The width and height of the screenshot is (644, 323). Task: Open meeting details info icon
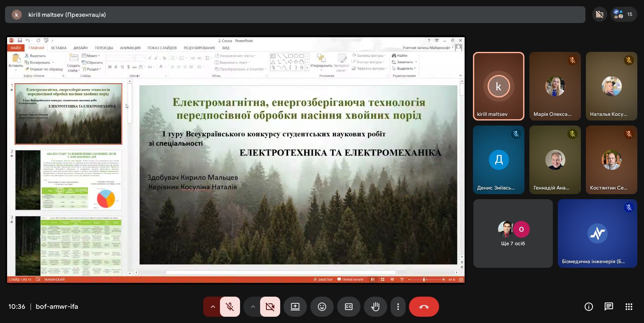pos(589,307)
